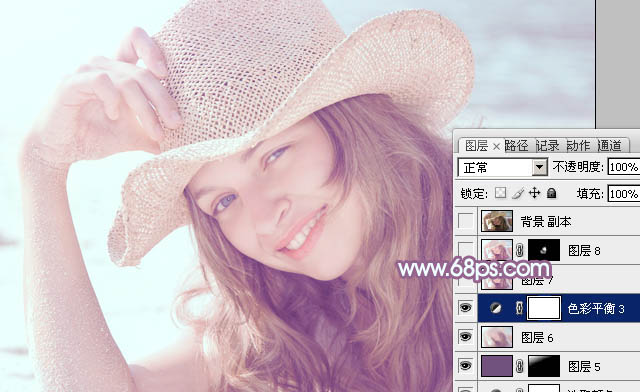Click the lock all padlock icon
Screen dimensions: 640x392
[x=551, y=193]
